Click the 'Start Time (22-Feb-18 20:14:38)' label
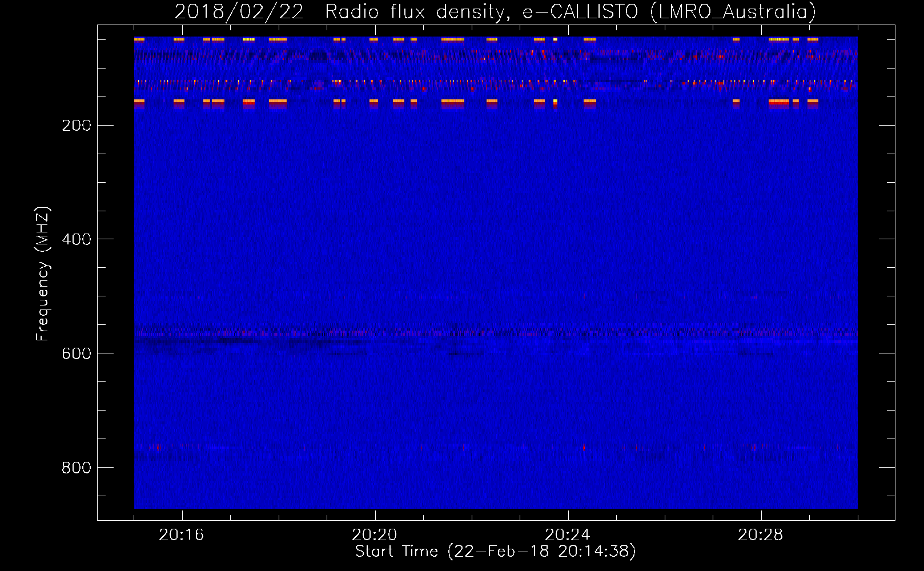The width and height of the screenshot is (924, 571). coord(495,552)
